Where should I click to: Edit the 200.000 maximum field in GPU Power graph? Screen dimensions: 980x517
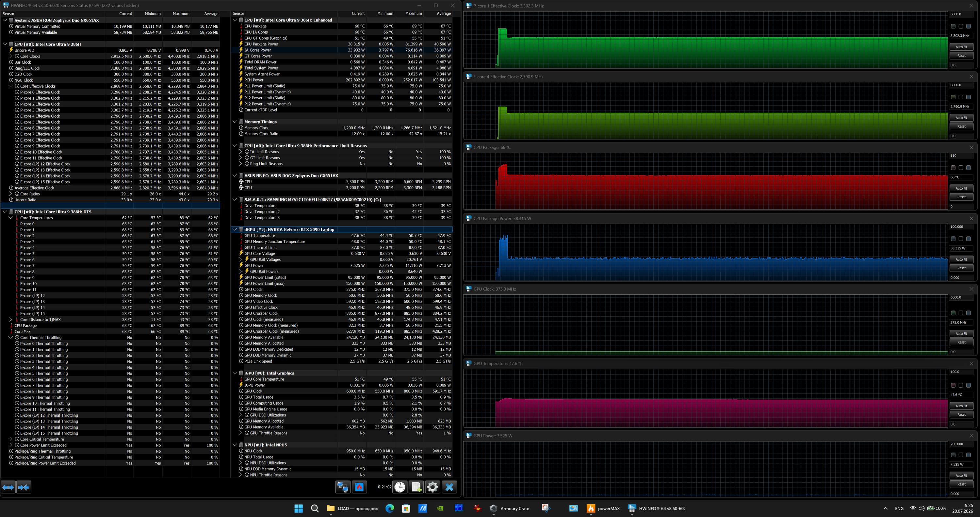(961, 444)
